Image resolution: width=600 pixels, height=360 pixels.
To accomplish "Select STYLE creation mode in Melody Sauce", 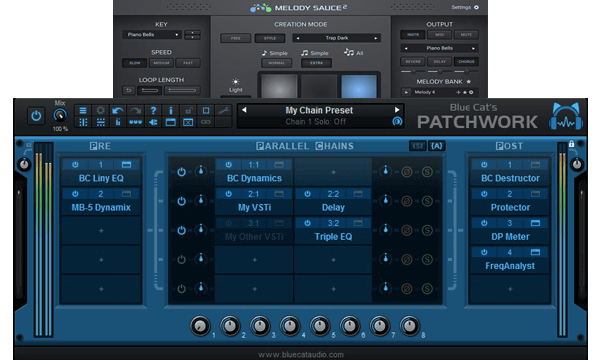I will [270, 38].
